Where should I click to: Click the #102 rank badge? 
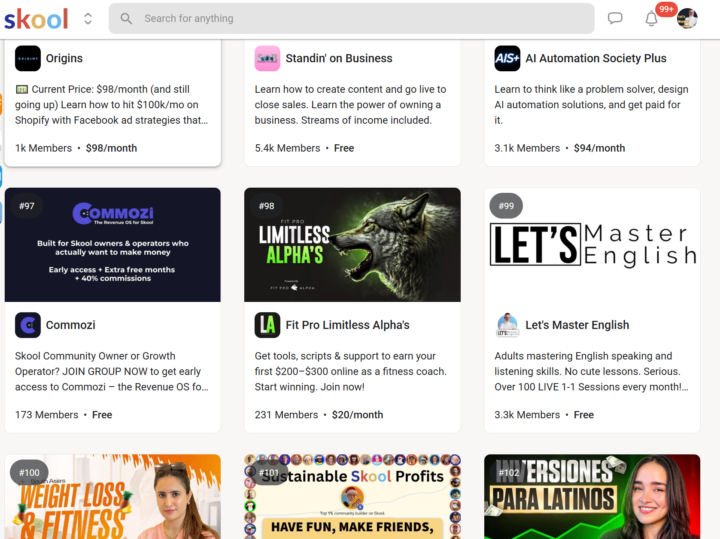click(509, 472)
